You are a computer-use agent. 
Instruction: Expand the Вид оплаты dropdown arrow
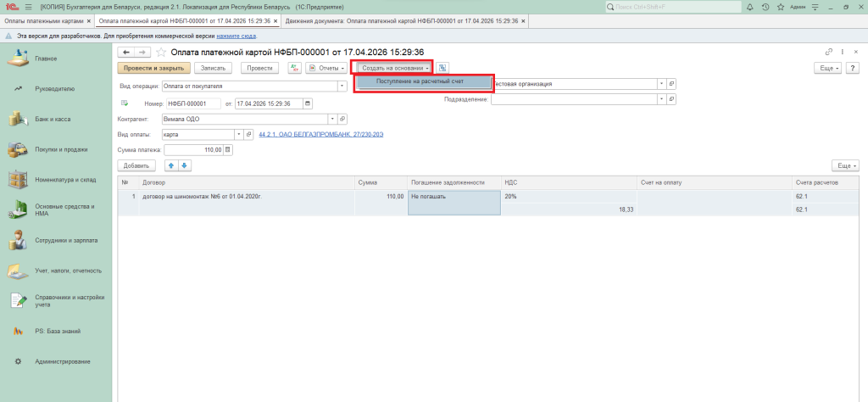click(239, 134)
